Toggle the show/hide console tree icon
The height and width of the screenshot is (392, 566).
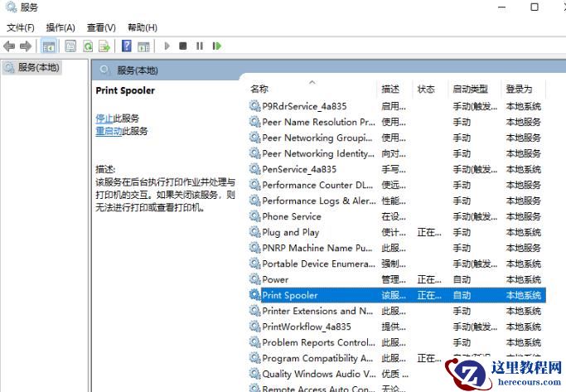pyautogui.click(x=49, y=46)
